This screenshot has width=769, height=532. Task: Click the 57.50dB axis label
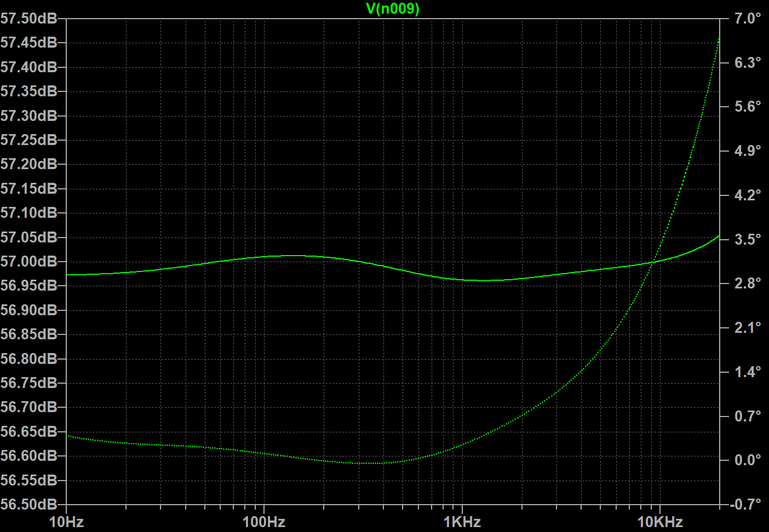click(28, 19)
